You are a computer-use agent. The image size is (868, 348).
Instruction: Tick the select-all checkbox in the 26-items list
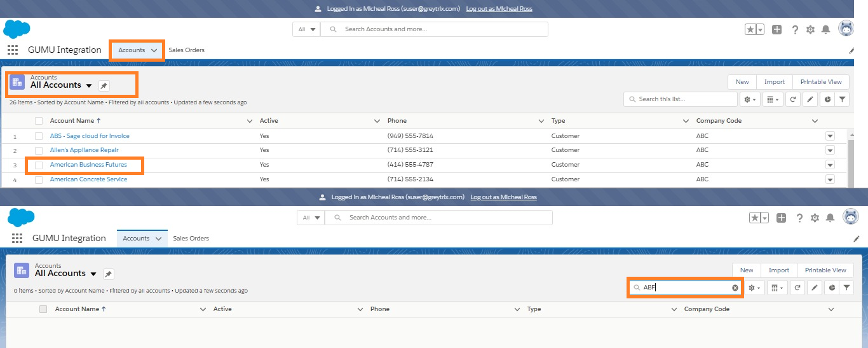(x=39, y=121)
